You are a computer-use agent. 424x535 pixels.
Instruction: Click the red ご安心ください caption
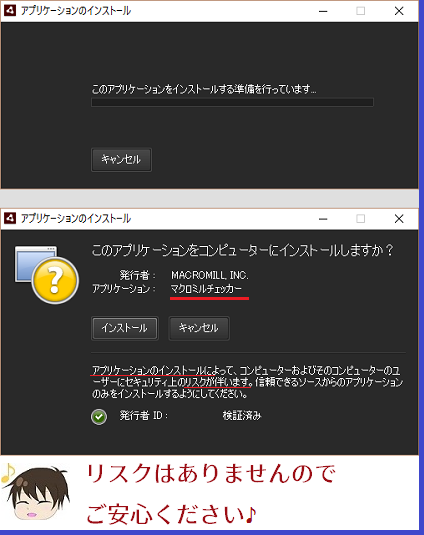pos(171,514)
